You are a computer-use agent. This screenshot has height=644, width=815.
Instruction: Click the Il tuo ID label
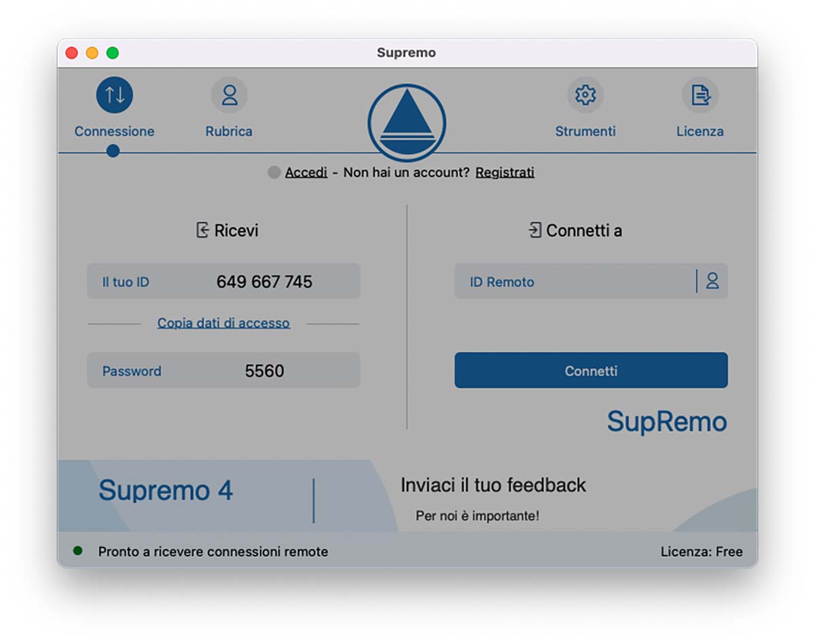126,282
